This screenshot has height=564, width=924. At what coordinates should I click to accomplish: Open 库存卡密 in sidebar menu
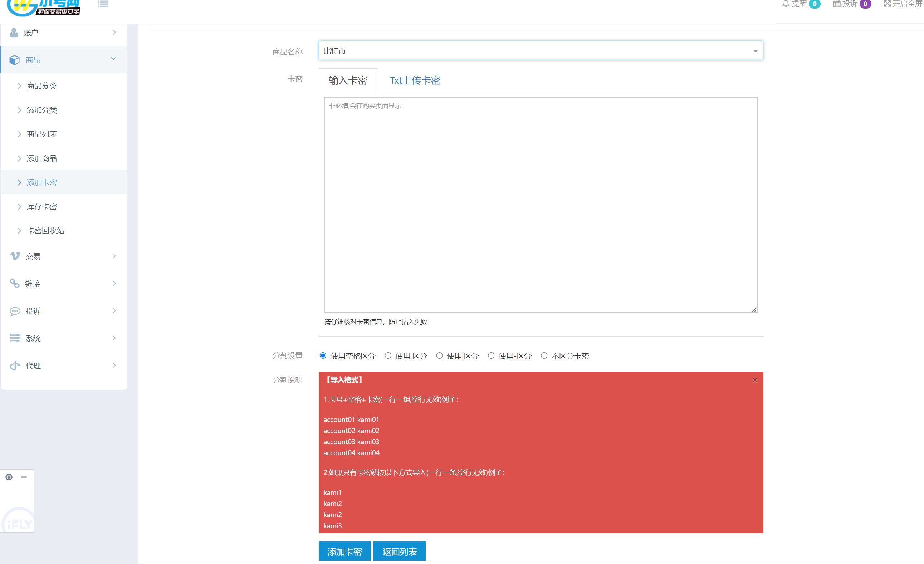(41, 207)
